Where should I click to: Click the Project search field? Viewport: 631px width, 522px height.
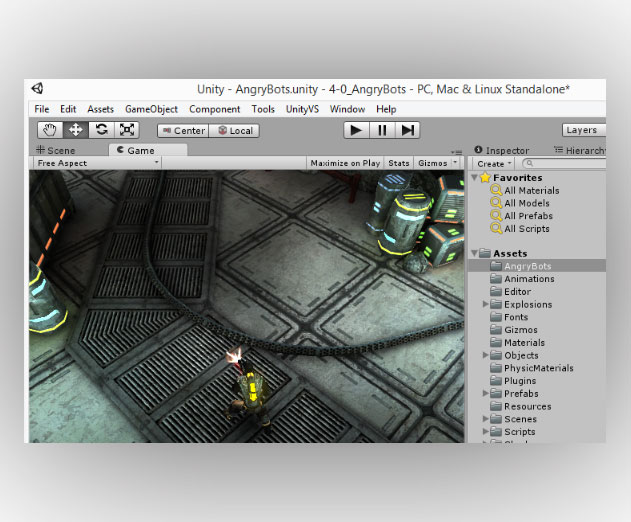coord(564,163)
